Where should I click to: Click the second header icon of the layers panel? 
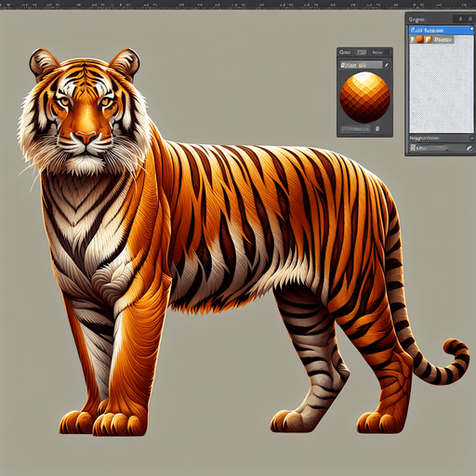click(x=470, y=19)
